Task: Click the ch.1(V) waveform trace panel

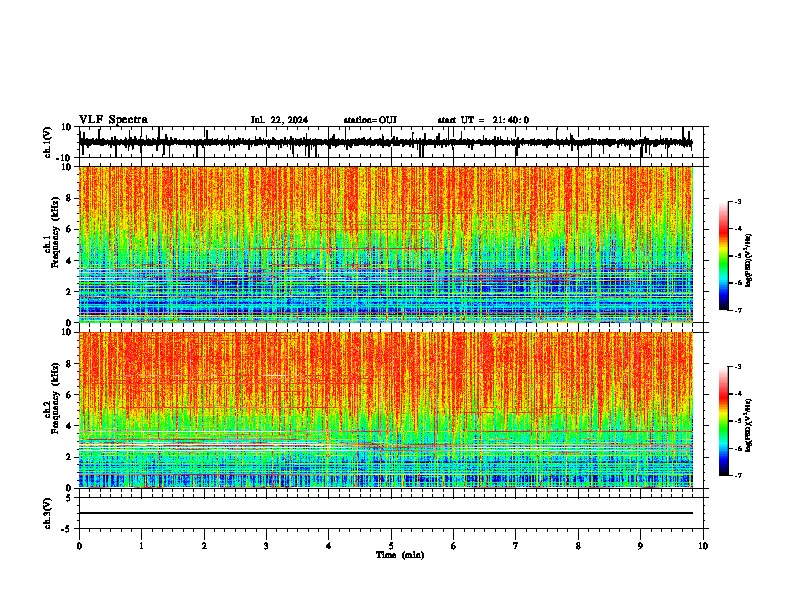Action: pyautogui.click(x=391, y=142)
